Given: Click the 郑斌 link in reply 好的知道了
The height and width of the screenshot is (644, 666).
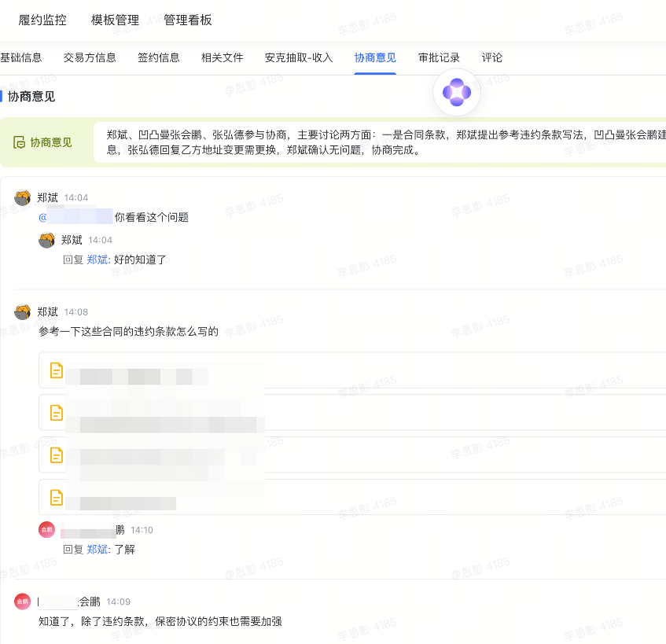Looking at the screenshot, I should (98, 259).
